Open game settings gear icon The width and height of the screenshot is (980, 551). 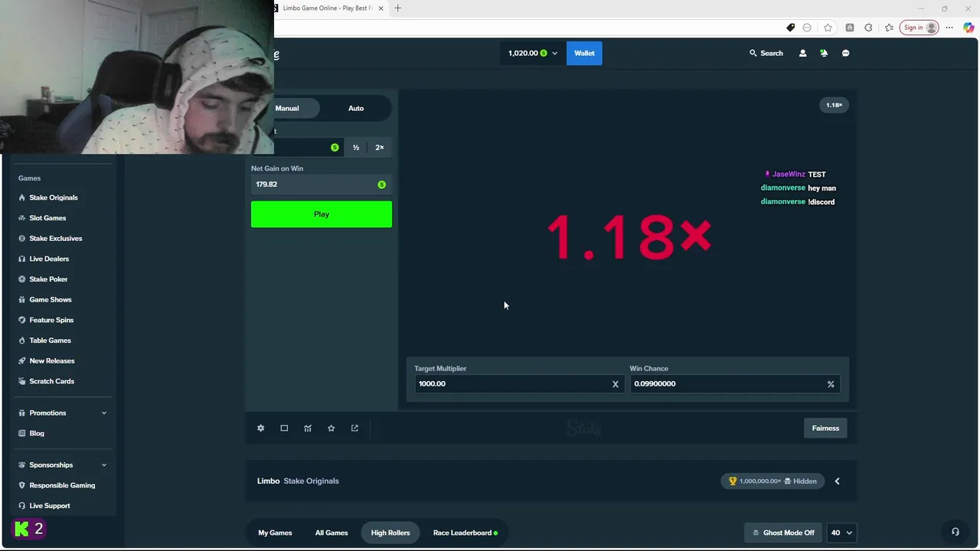[260, 428]
